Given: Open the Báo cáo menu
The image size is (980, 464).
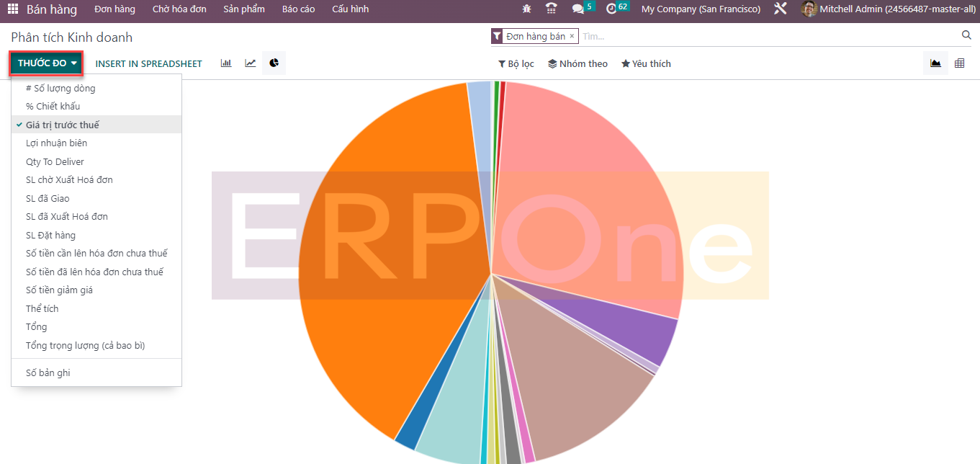Looking at the screenshot, I should pos(298,9).
